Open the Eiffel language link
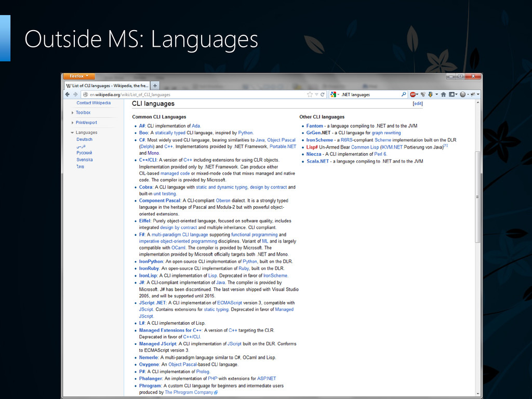The width and height of the screenshot is (532, 399). pos(144,221)
